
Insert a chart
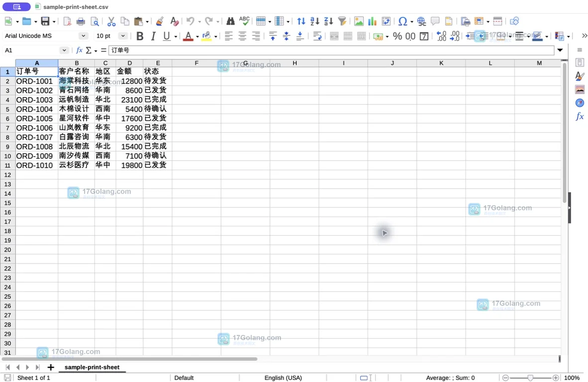(x=372, y=21)
